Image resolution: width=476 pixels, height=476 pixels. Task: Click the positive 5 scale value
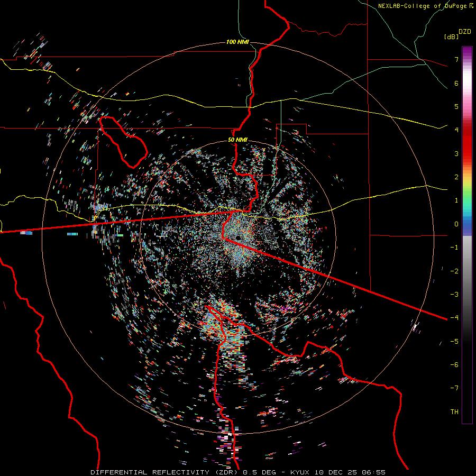point(456,106)
